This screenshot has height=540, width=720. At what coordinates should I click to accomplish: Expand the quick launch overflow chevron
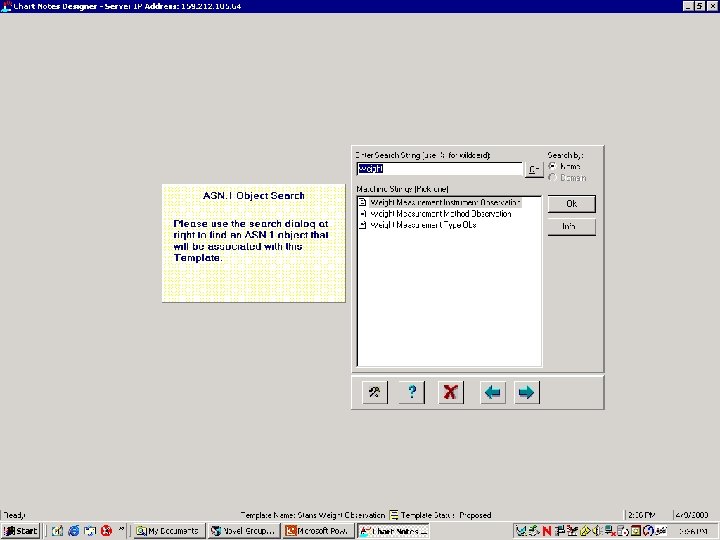point(121,529)
